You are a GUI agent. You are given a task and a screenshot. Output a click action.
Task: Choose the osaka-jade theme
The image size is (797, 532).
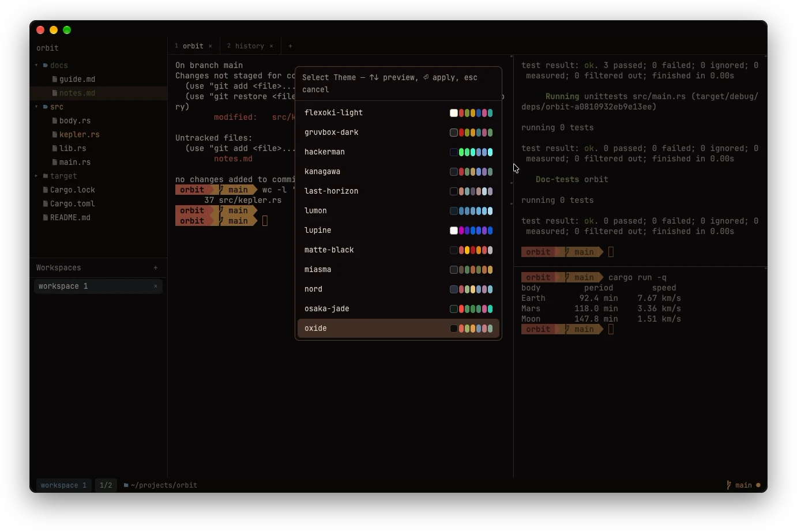click(398, 309)
